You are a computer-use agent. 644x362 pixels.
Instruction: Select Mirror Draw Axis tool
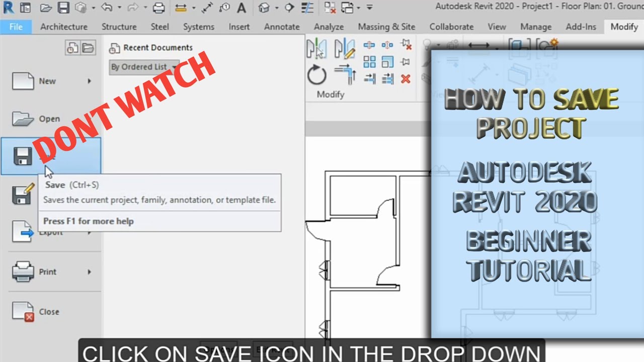tap(345, 48)
